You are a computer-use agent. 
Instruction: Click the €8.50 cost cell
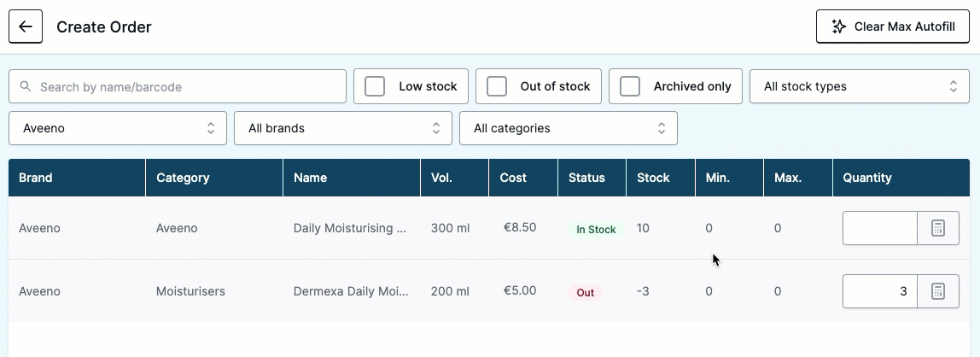520,227
